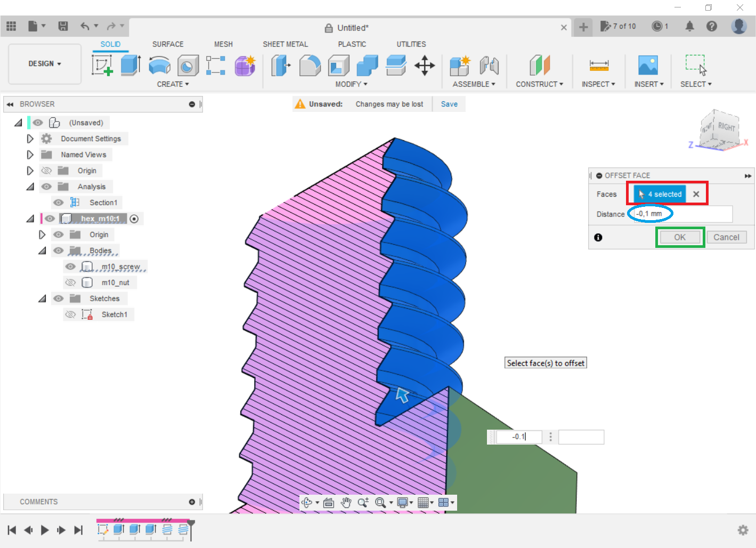
Task: Select the Revolve tool icon
Action: (159, 66)
